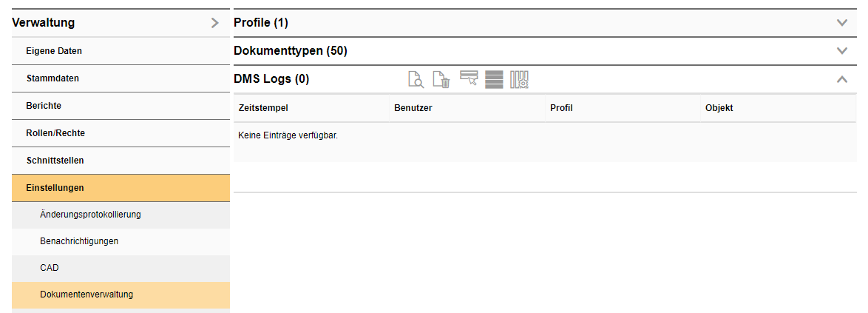Open the column settings gear icon
This screenshot has width=868, height=313.
(x=520, y=79)
